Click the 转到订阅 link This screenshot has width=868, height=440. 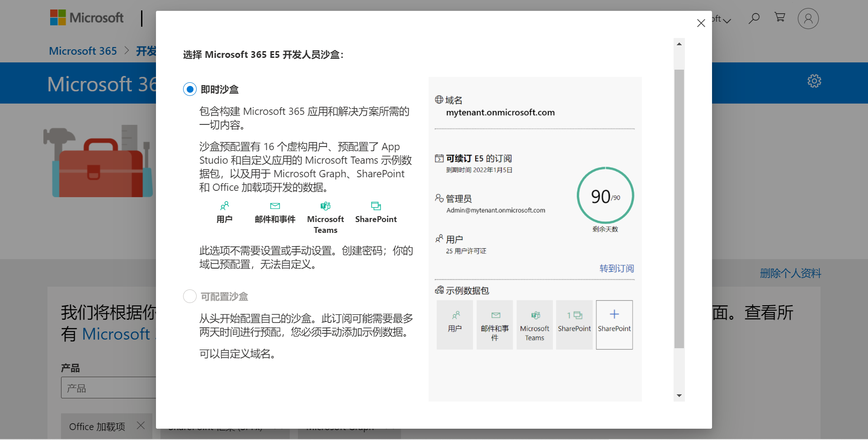[617, 269]
